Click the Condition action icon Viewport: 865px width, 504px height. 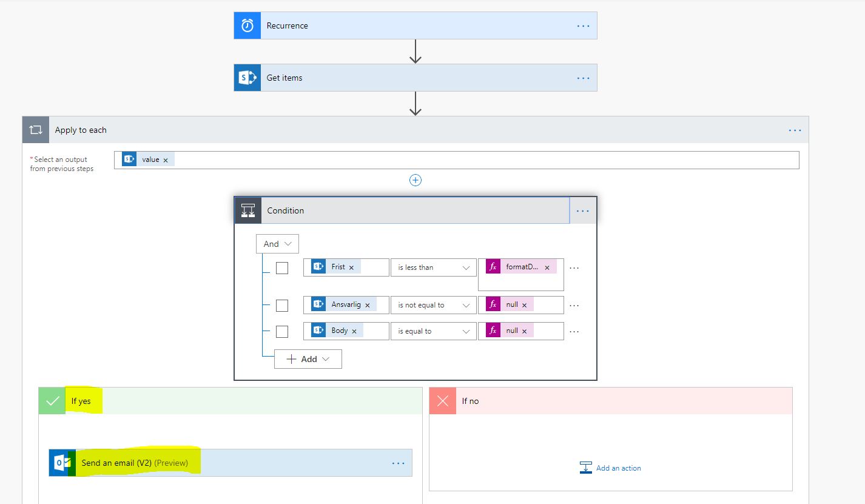click(x=247, y=210)
